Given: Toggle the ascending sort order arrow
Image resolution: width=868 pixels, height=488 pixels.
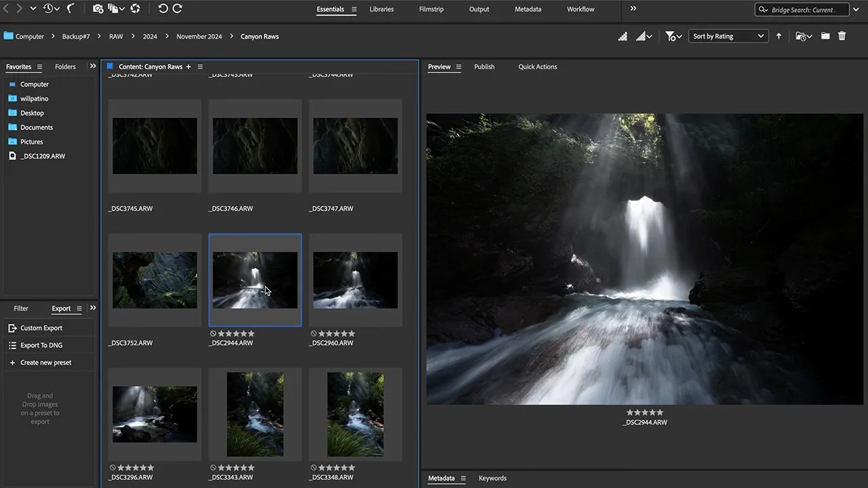Looking at the screenshot, I should pyautogui.click(x=778, y=36).
